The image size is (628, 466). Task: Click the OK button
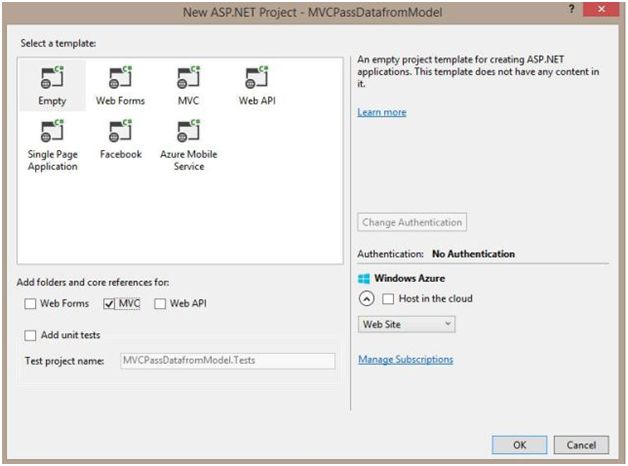(517, 444)
